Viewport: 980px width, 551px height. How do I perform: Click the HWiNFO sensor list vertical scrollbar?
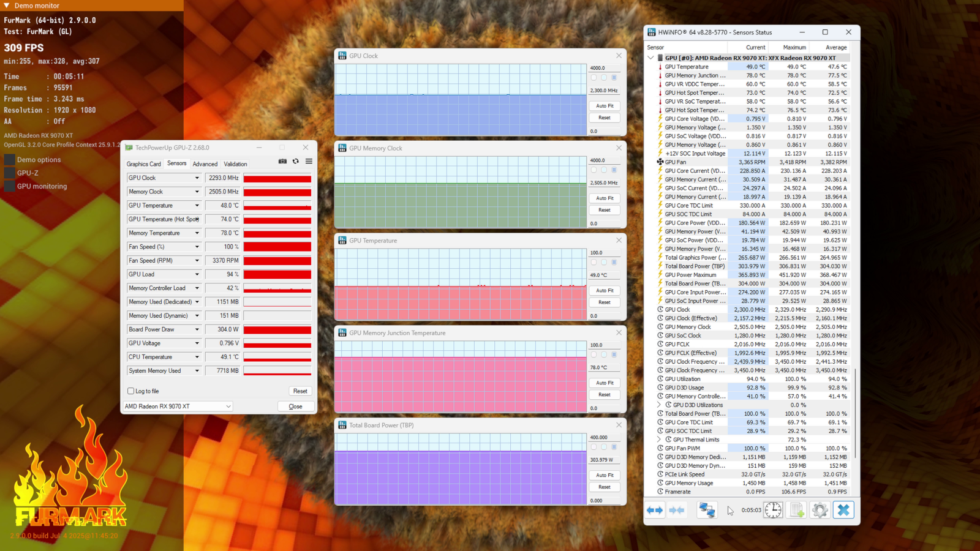855,413
